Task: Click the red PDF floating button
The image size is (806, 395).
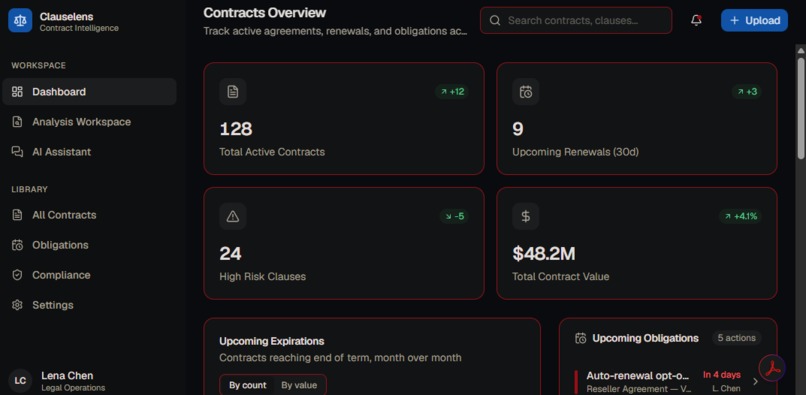Action: point(772,368)
